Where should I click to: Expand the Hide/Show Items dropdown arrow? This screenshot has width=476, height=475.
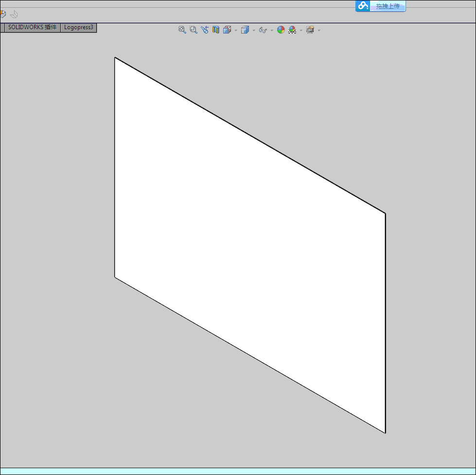click(272, 30)
